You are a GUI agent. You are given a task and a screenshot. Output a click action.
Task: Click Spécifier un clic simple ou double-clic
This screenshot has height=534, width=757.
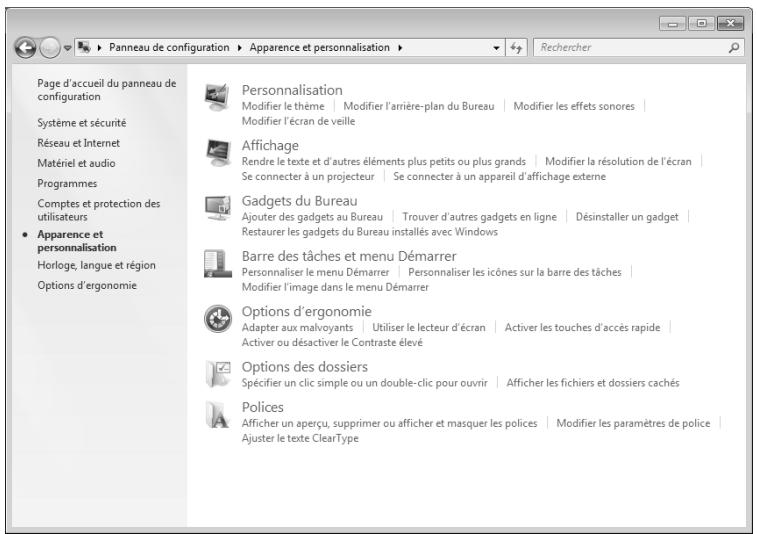pos(364,383)
